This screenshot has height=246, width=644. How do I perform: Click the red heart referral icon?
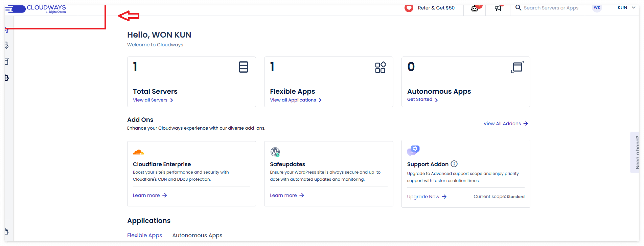click(409, 8)
